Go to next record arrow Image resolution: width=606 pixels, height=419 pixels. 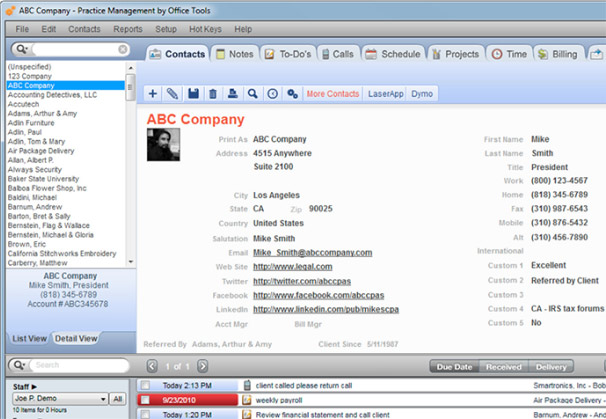(x=203, y=366)
